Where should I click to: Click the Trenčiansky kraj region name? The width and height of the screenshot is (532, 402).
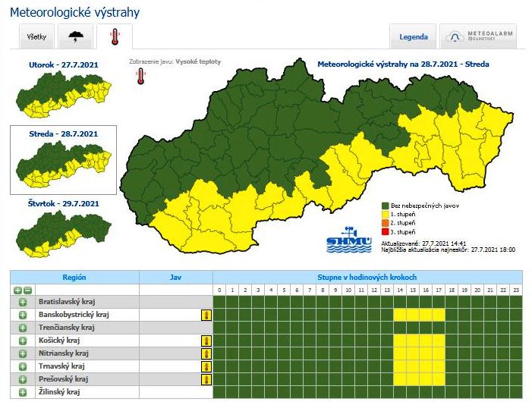66,328
